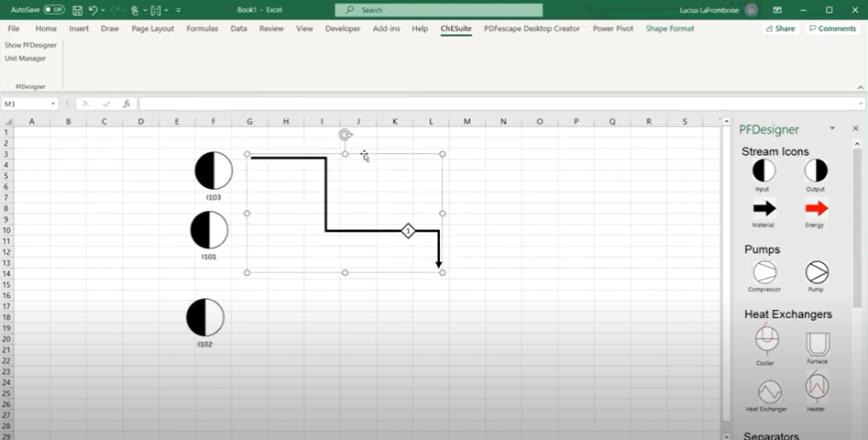This screenshot has width=868, height=440.
Task: Open the View tab
Action: click(x=304, y=28)
